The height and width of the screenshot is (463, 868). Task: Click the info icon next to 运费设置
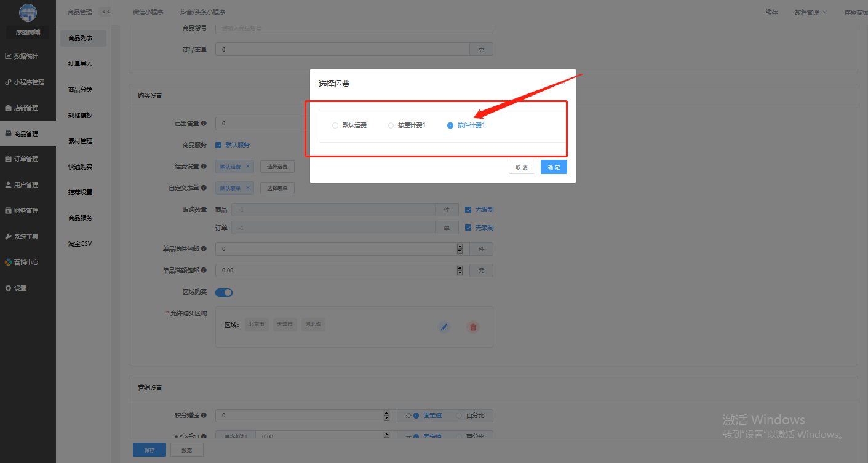pos(204,166)
